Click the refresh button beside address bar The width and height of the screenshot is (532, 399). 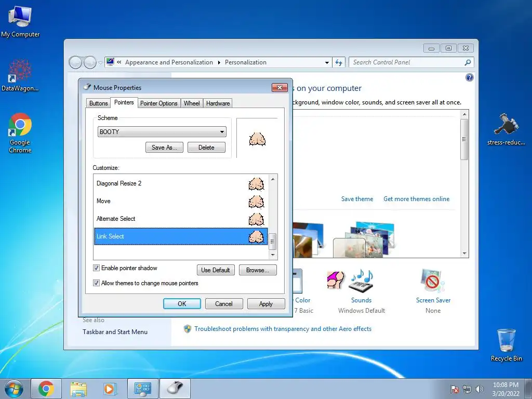tap(339, 62)
